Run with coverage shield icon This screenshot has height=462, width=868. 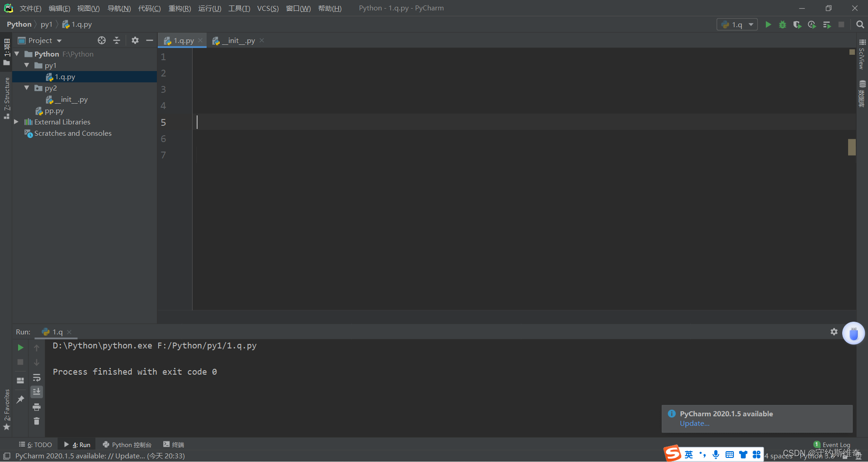tap(797, 24)
